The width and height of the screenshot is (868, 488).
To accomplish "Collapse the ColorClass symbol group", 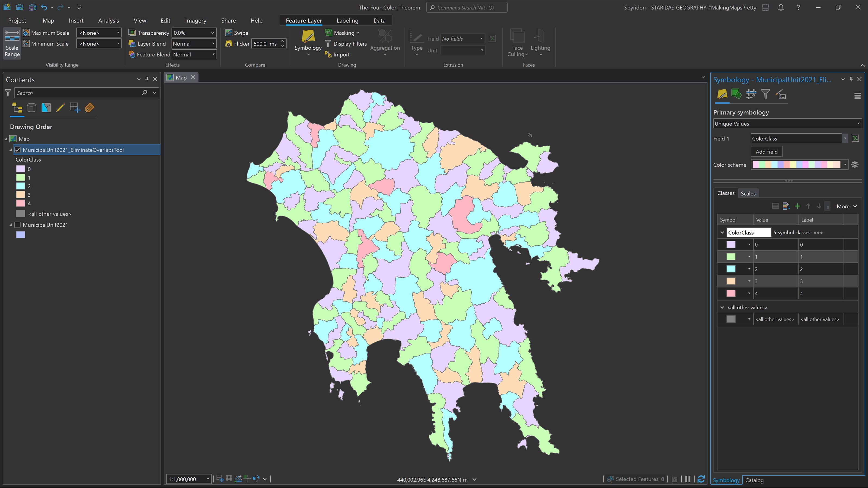I will pos(722,232).
